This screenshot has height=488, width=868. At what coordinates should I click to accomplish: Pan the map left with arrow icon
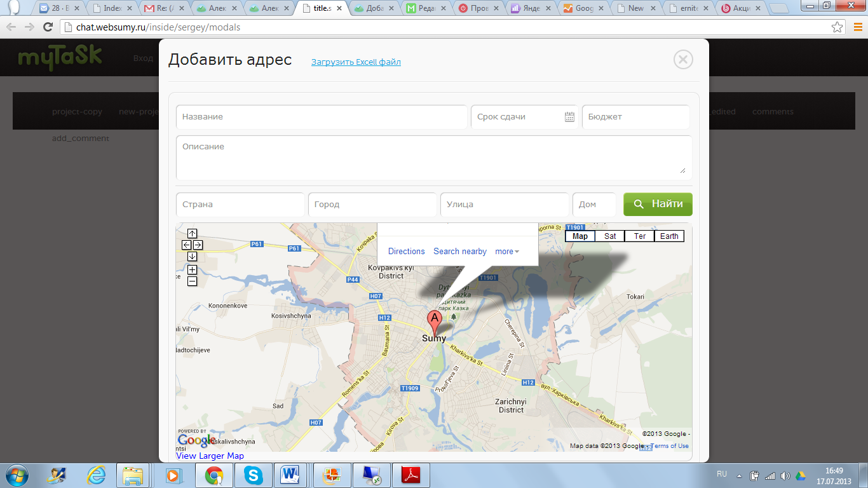[186, 245]
